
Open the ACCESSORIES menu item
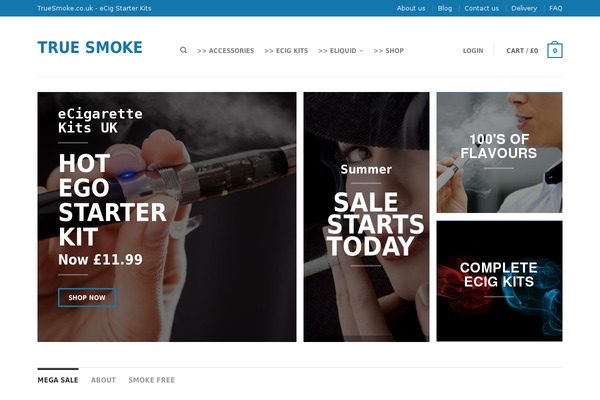(x=225, y=51)
